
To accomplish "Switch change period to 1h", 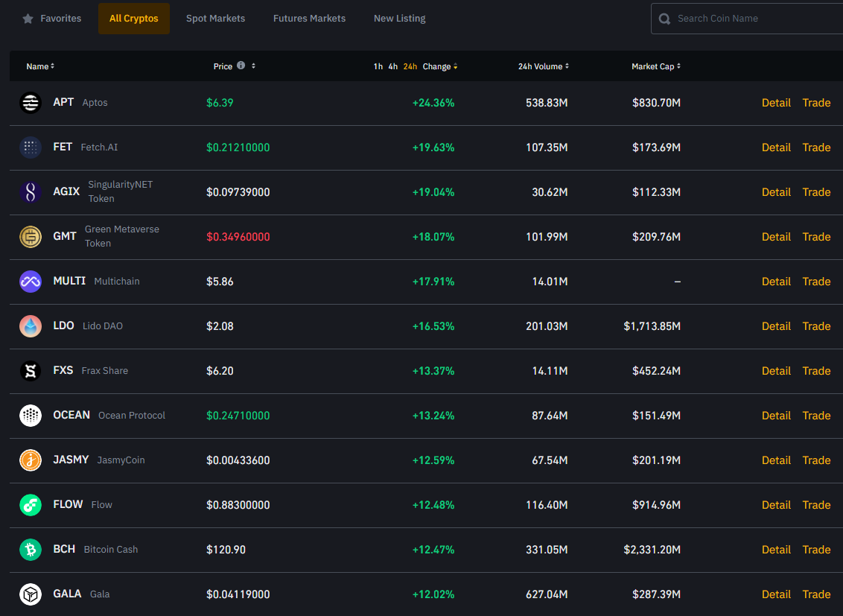I will (x=378, y=66).
